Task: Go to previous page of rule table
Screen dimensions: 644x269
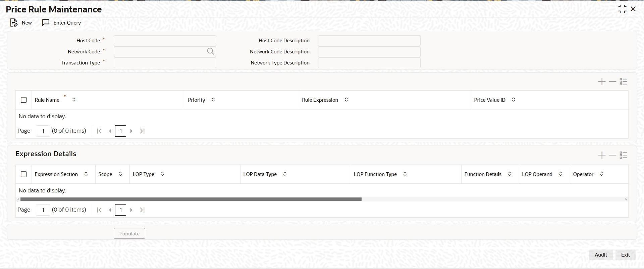Action: click(x=110, y=131)
